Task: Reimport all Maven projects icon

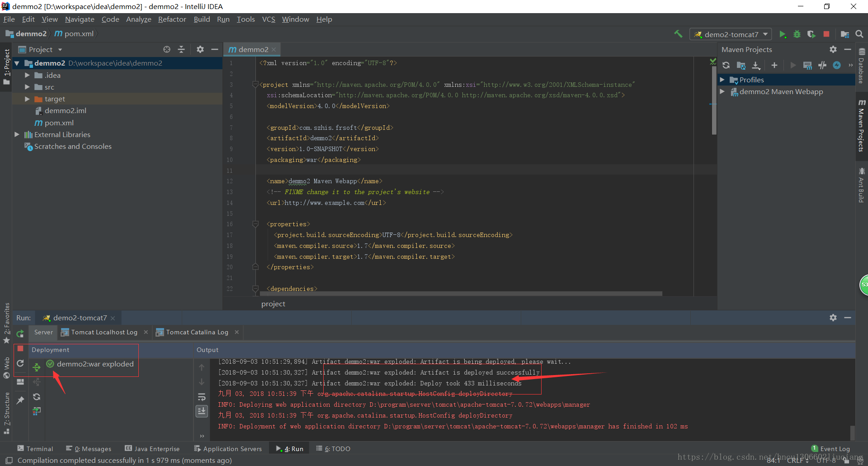Action: (x=726, y=65)
